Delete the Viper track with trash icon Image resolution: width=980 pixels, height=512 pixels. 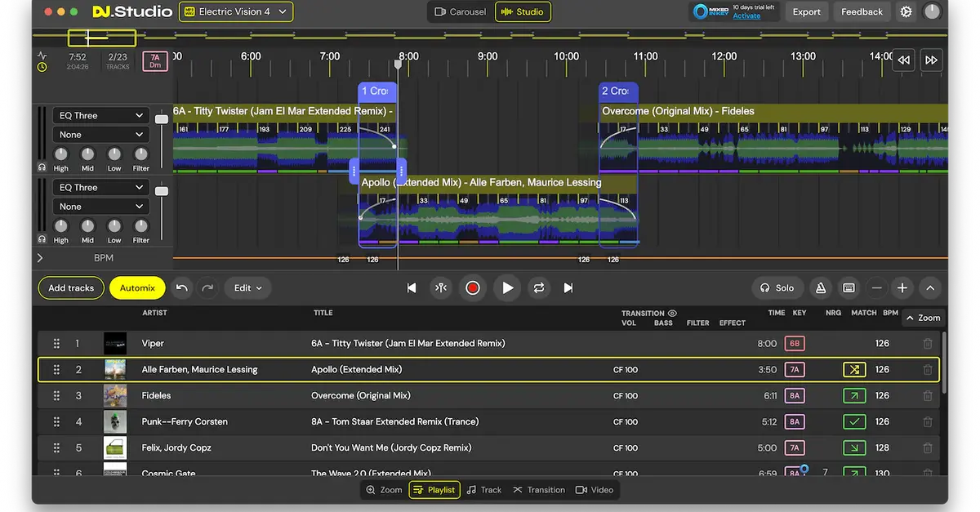(x=928, y=344)
